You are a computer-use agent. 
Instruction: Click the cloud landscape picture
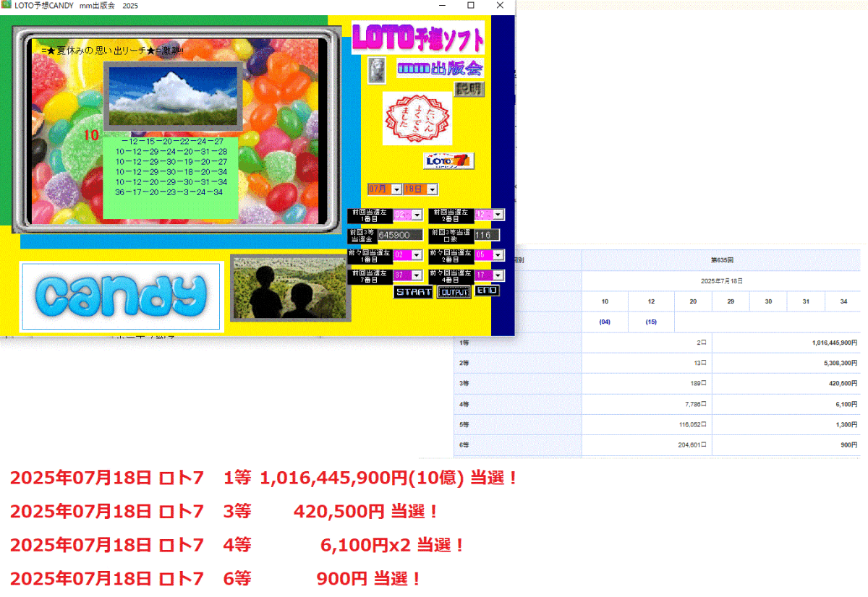(x=173, y=98)
